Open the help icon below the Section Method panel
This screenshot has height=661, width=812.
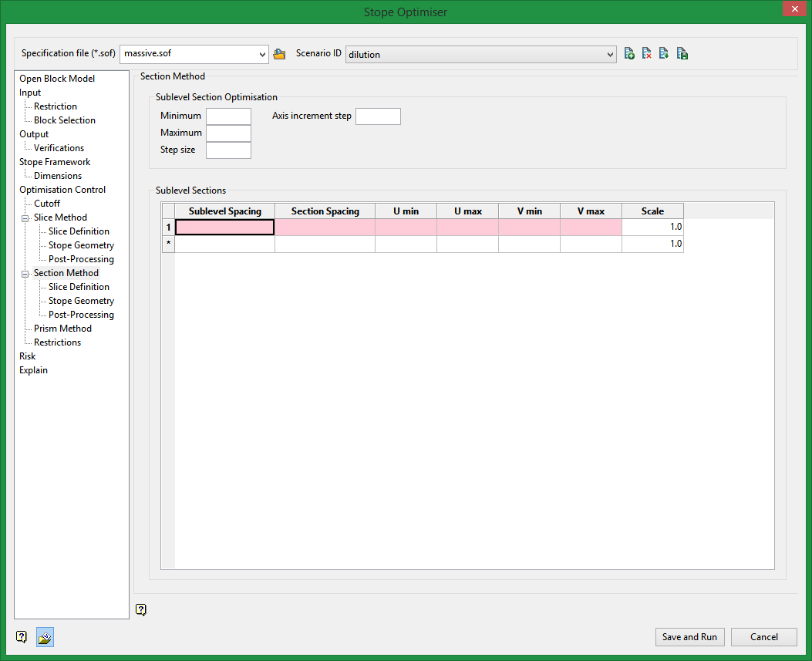click(x=140, y=610)
